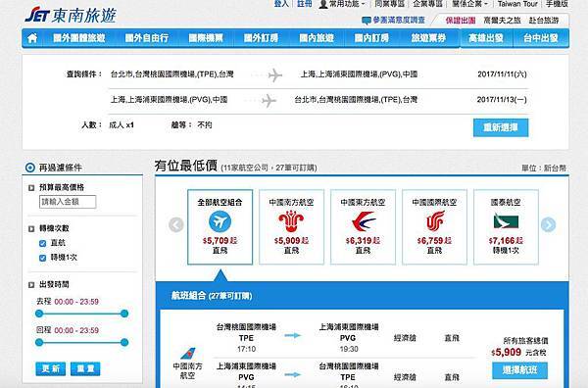The width and height of the screenshot is (588, 388).
Task: Open 國外自由行 in the navigation bar
Action: (x=147, y=38)
